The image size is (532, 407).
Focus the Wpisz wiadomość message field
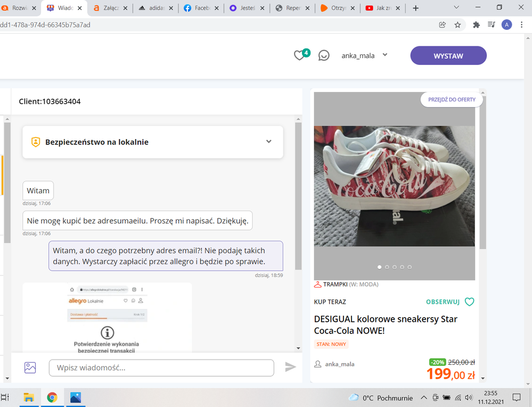pos(161,368)
